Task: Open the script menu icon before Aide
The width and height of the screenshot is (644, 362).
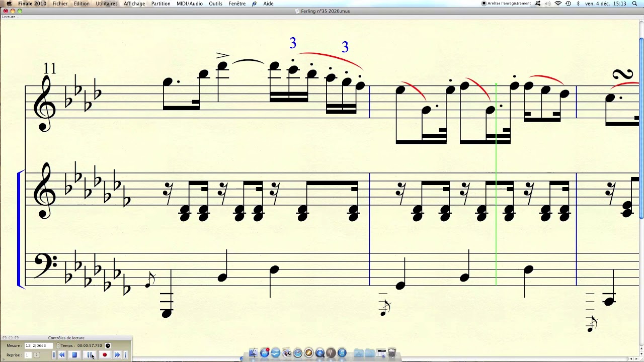Action: coord(255,4)
